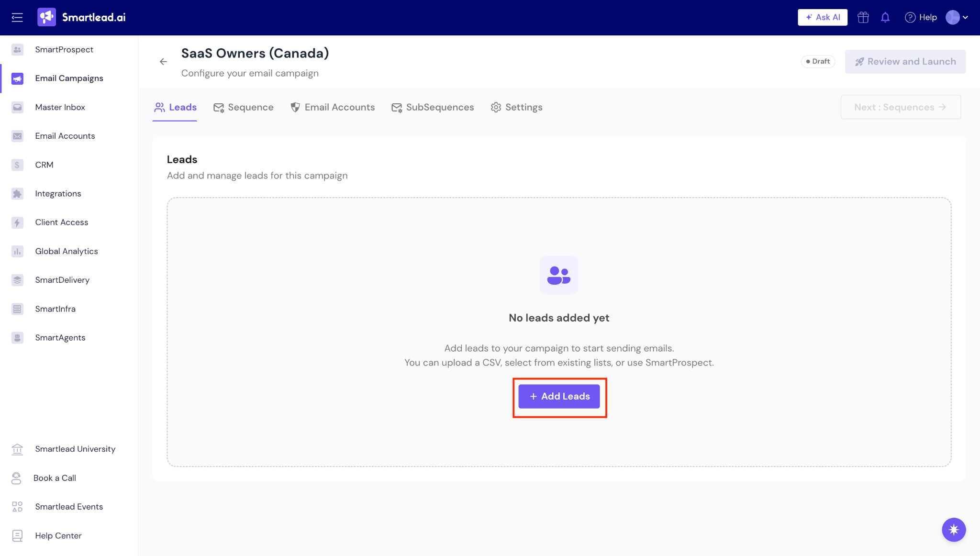
Task: Open SmartDelivery in the sidebar
Action: click(x=62, y=280)
